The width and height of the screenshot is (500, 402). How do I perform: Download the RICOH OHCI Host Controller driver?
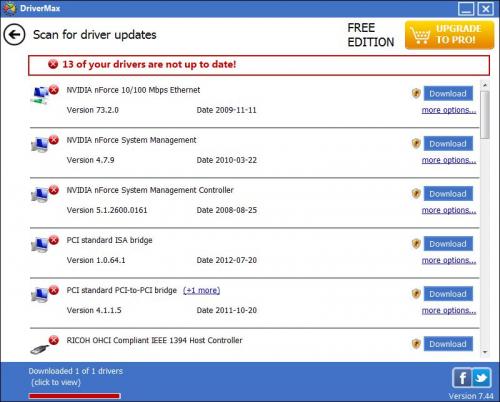tap(448, 344)
